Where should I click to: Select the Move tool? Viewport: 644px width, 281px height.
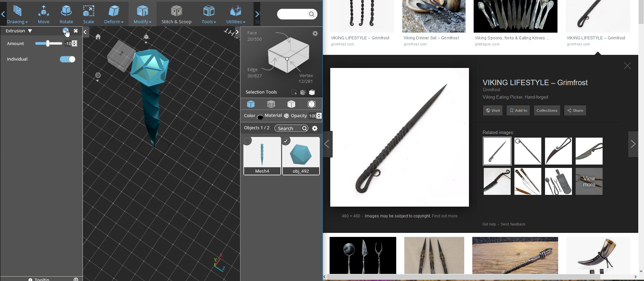point(43,14)
